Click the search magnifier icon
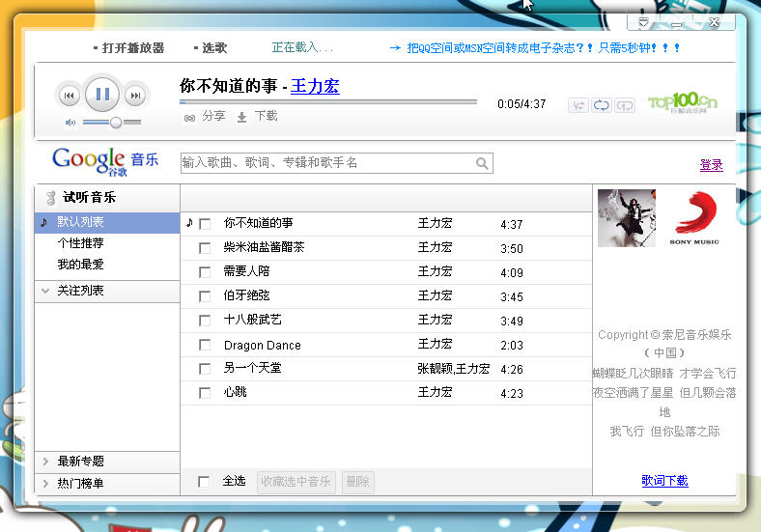The image size is (761, 532). (482, 163)
